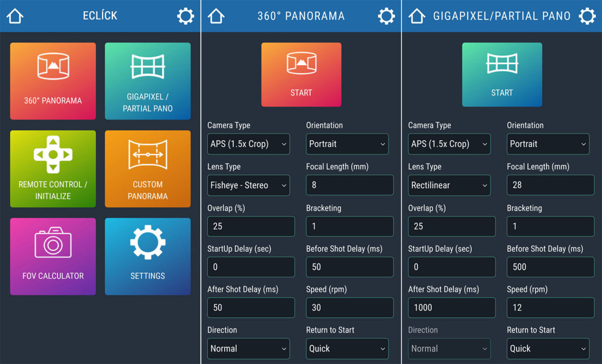Open the 360° Panorama tile
Viewport: 602px width, 364px height.
[x=53, y=81]
